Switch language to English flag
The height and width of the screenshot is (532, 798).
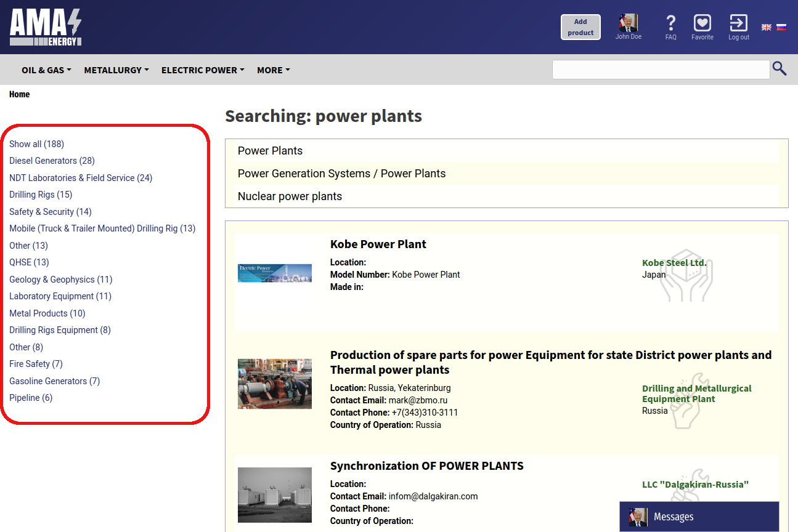[767, 27]
